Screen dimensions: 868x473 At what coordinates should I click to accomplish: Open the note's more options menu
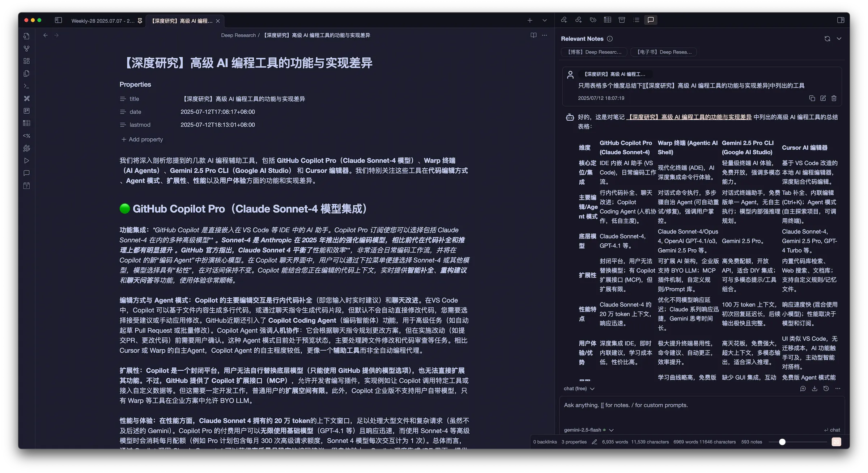pyautogui.click(x=545, y=35)
